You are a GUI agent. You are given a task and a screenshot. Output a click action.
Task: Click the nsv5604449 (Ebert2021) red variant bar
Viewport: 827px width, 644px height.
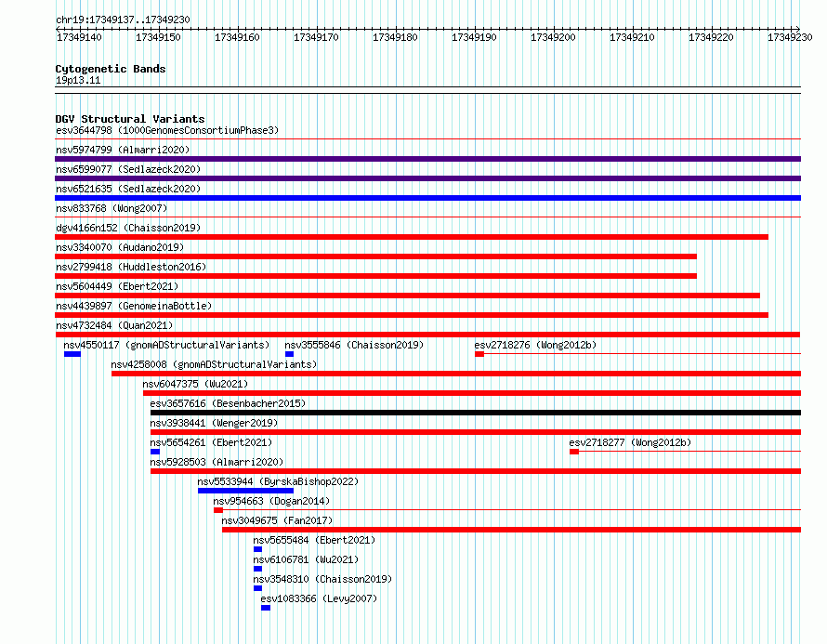407,296
